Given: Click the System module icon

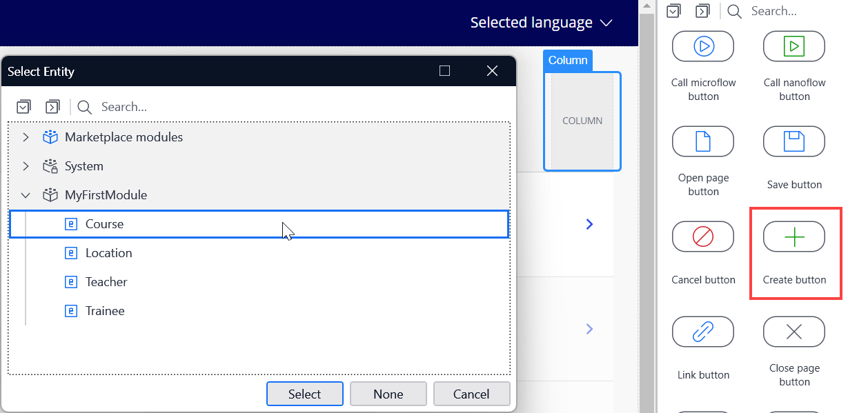Looking at the screenshot, I should (x=50, y=166).
